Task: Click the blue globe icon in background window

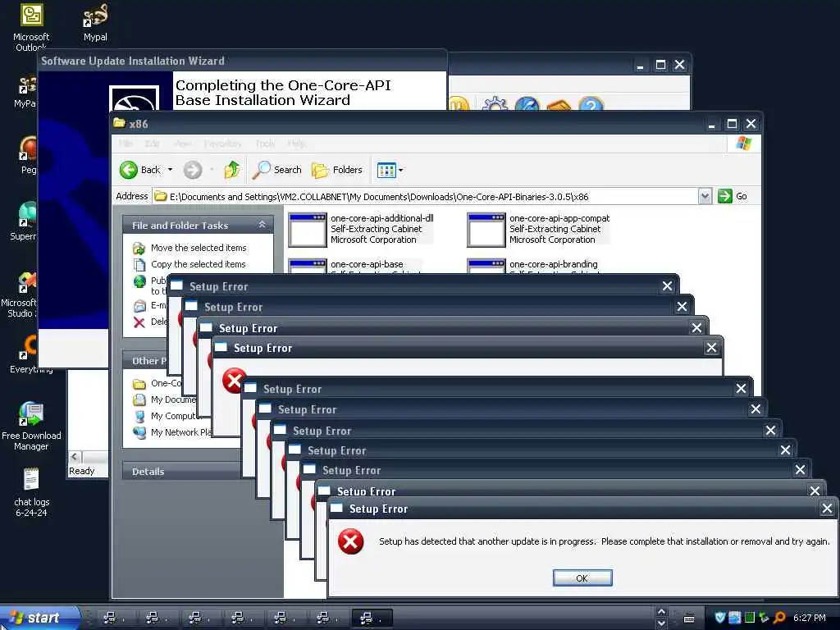Action: pos(527,103)
